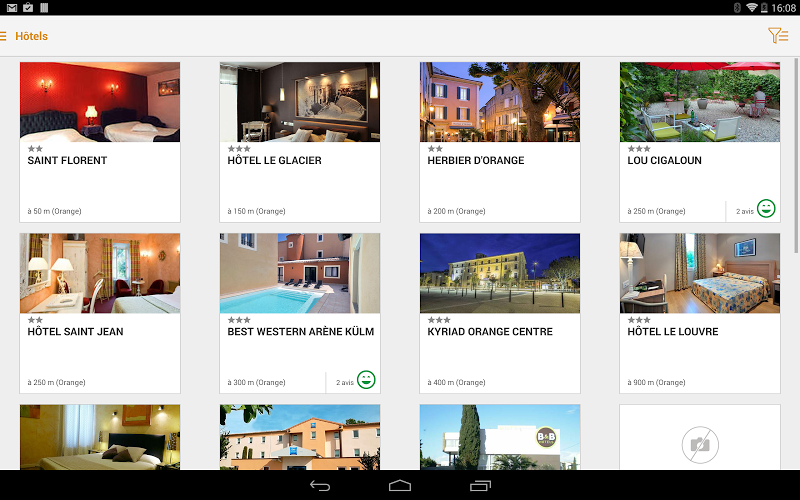The image size is (800, 500).
Task: Select the HÔTEL LE GLACIER name
Action: tap(274, 161)
